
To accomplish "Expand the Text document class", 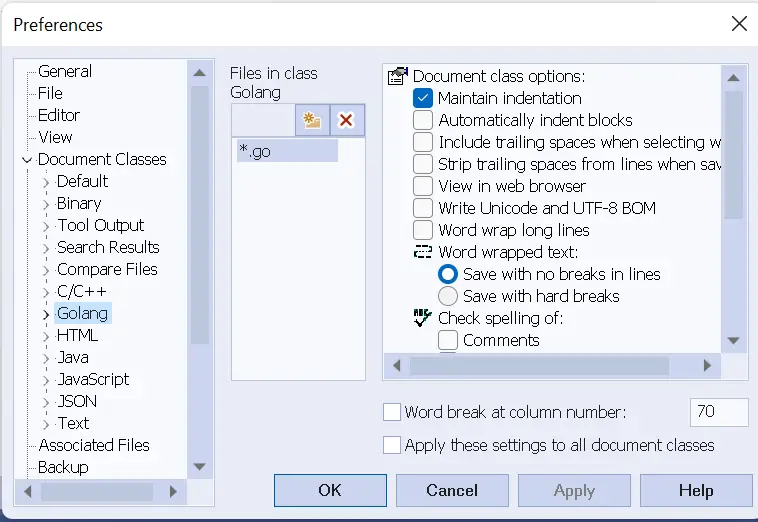I will point(46,424).
